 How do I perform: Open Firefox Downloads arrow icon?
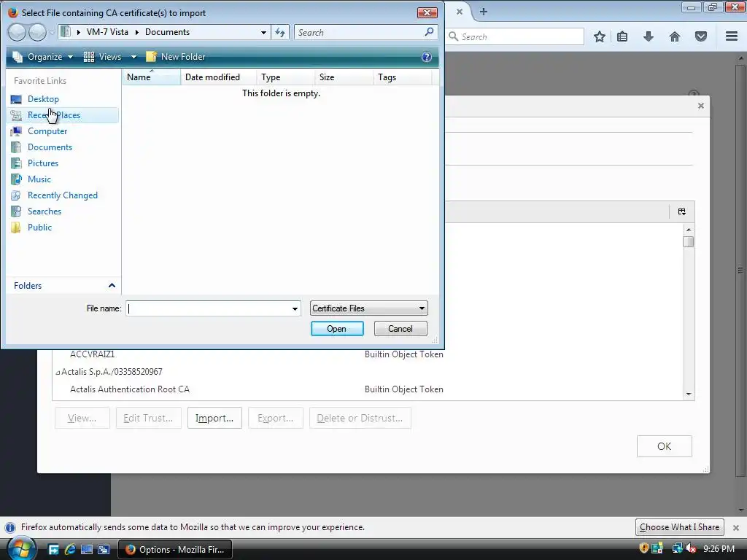(648, 36)
